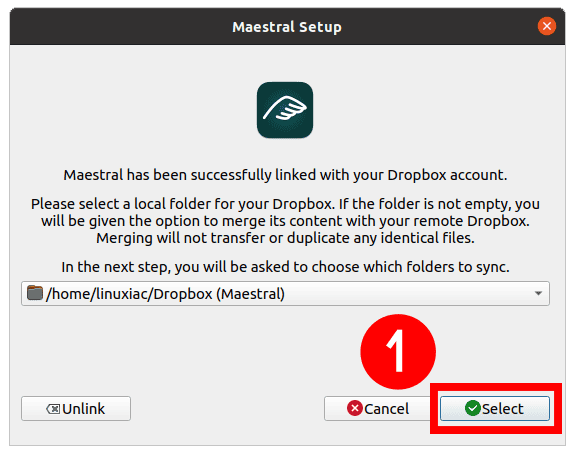Expand the local folder dropdown arrow
The image size is (575, 455).
point(538,293)
